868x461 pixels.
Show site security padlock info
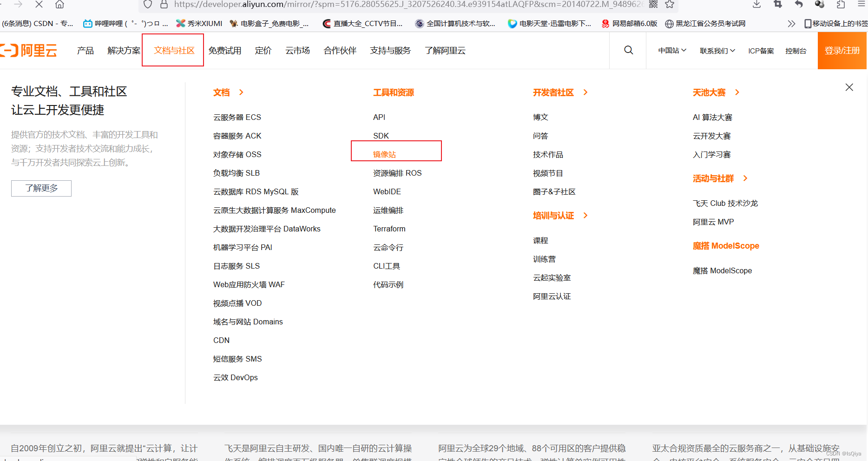pyautogui.click(x=164, y=5)
